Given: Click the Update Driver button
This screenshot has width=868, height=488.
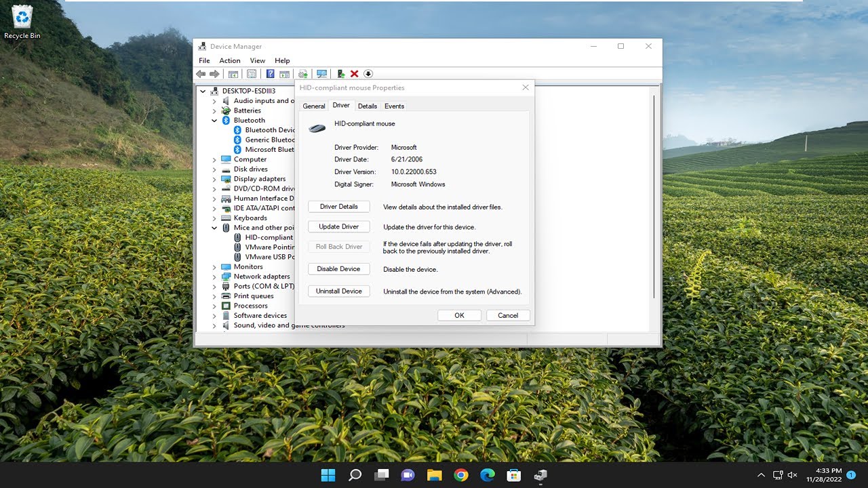Looking at the screenshot, I should 338,226.
